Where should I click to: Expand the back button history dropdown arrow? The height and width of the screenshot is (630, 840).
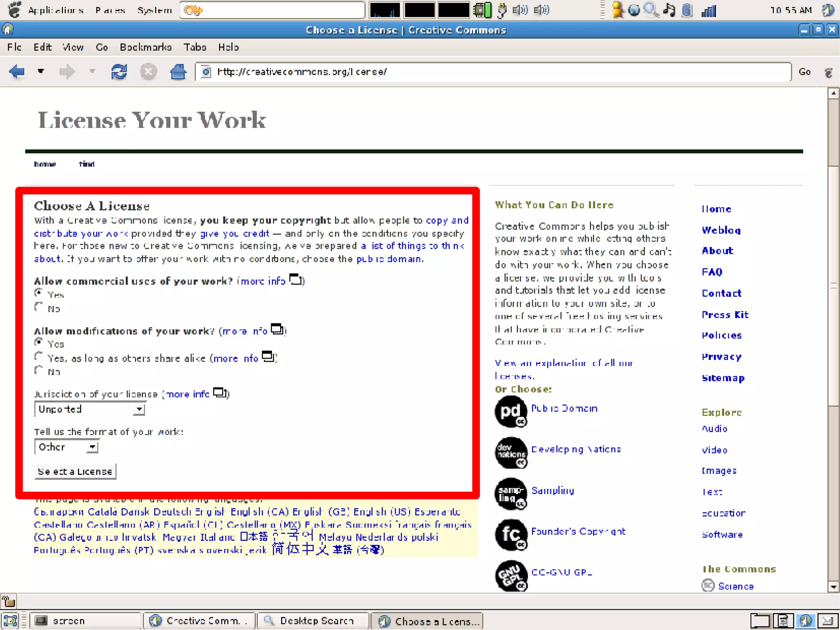click(41, 71)
